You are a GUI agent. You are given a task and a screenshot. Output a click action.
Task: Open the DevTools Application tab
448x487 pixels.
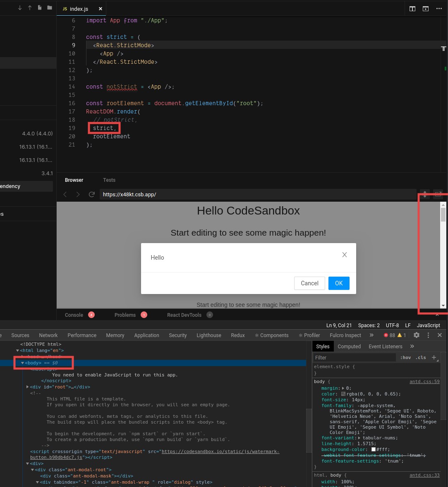(x=146, y=335)
